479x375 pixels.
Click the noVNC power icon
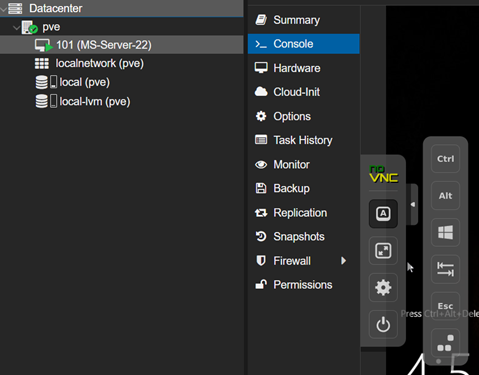tap(383, 324)
